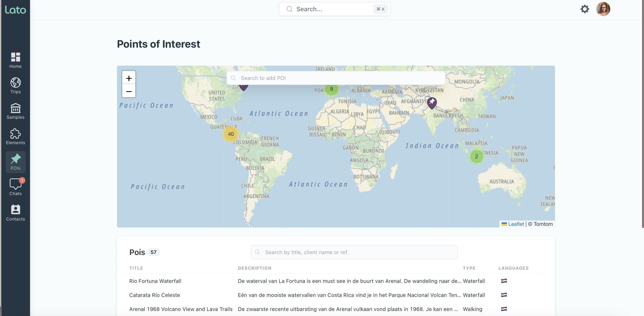Screen dimensions: 644x316
Task: Click Search by title filter field
Action: [354, 252]
